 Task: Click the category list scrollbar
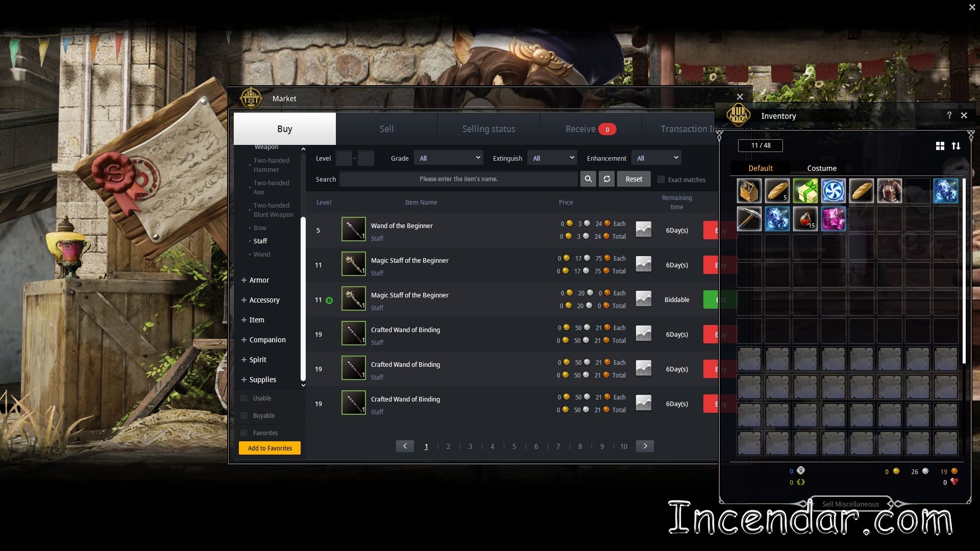(x=303, y=298)
